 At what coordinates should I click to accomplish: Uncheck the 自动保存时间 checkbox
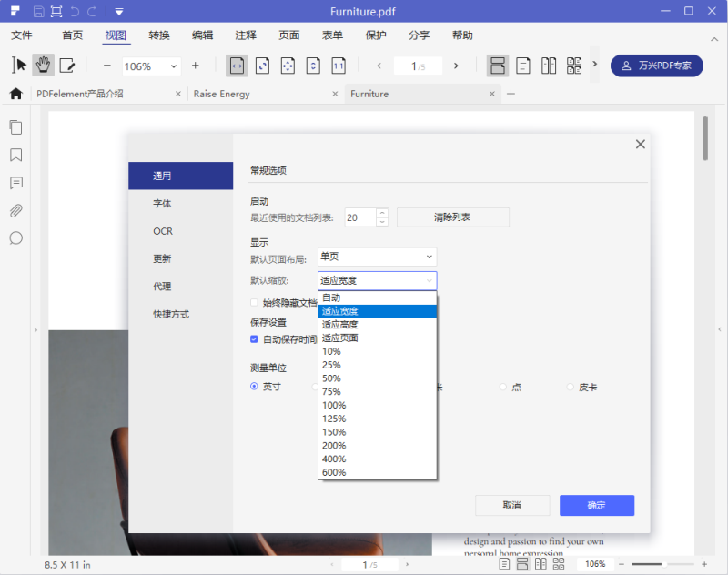tap(254, 340)
